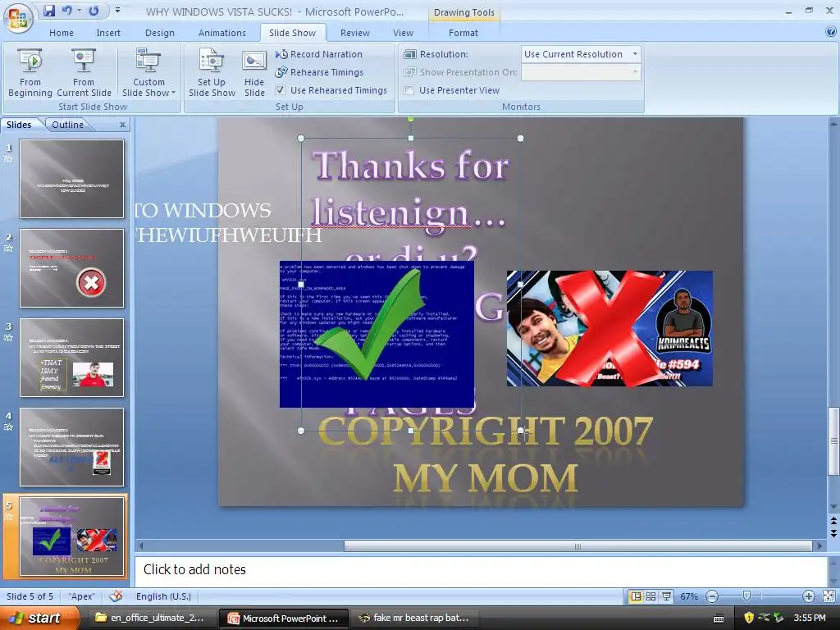840x630 pixels.
Task: Click the top rotation handle of text box
Action: pyautogui.click(x=411, y=118)
